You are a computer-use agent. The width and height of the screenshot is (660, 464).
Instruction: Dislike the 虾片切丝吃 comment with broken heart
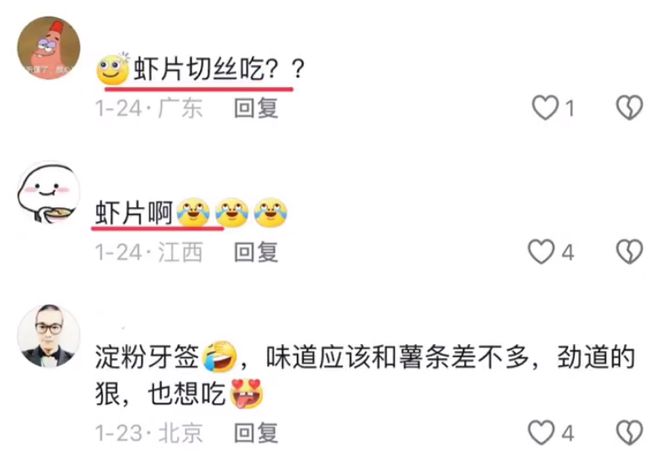[x=629, y=107]
